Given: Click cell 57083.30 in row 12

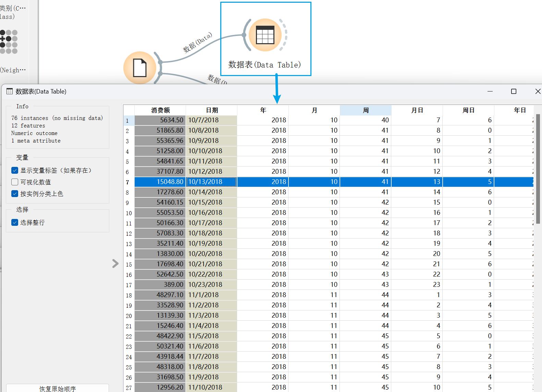Looking at the screenshot, I should (160, 233).
